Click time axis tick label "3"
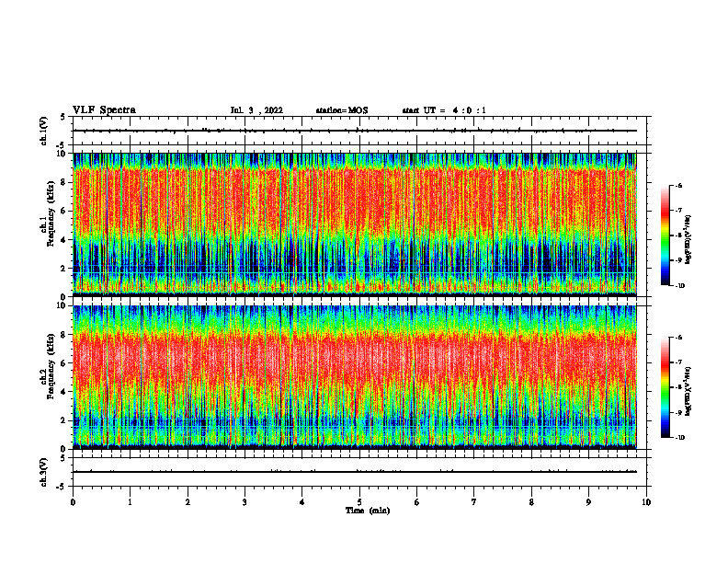Screen dimensions: 728x563 (245, 502)
